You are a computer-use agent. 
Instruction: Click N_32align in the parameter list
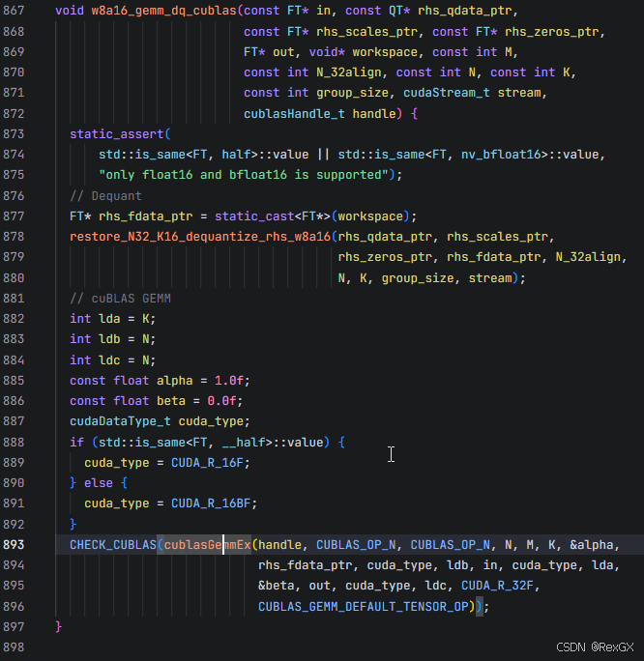tap(349, 72)
